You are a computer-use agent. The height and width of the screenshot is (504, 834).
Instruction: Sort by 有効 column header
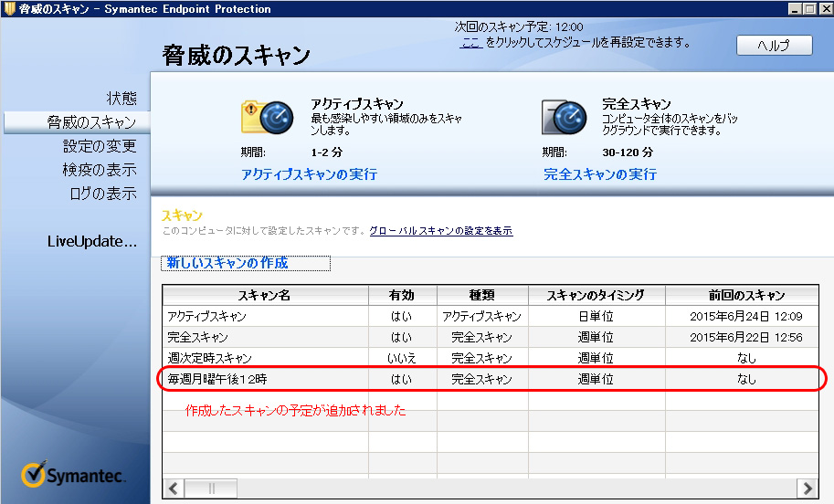click(x=402, y=295)
